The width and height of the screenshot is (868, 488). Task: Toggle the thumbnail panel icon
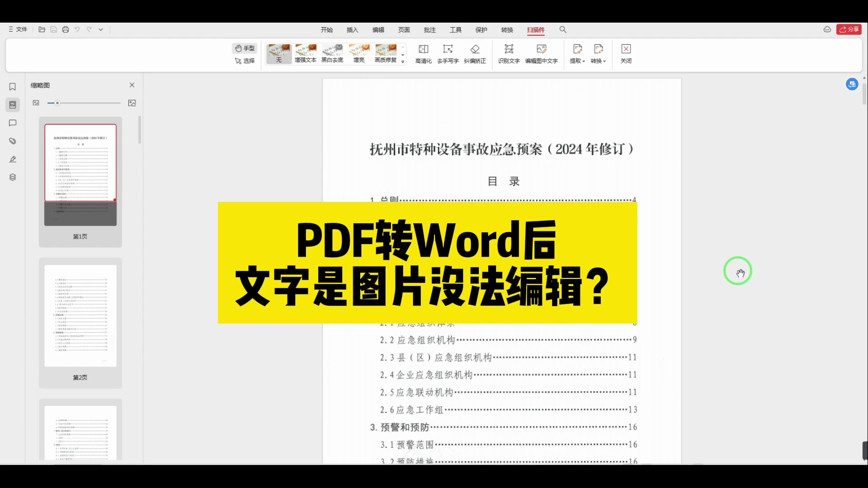click(13, 105)
